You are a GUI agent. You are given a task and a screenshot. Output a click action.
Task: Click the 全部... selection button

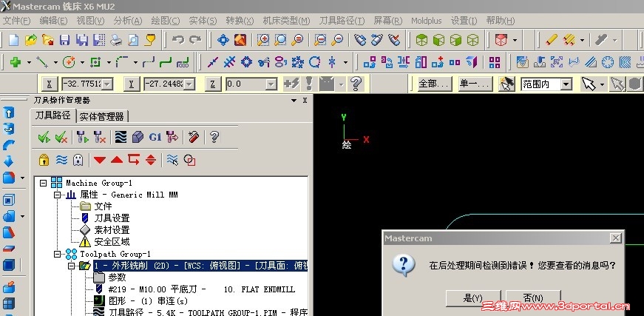[435, 84]
